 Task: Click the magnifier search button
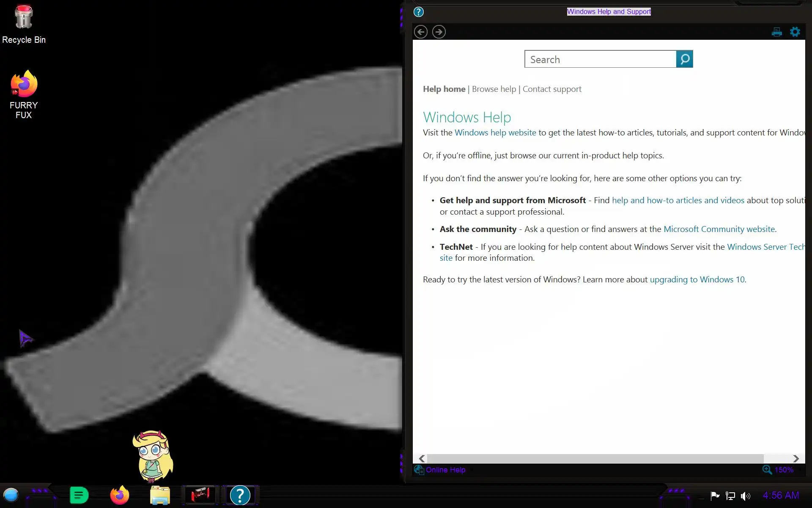pos(684,59)
